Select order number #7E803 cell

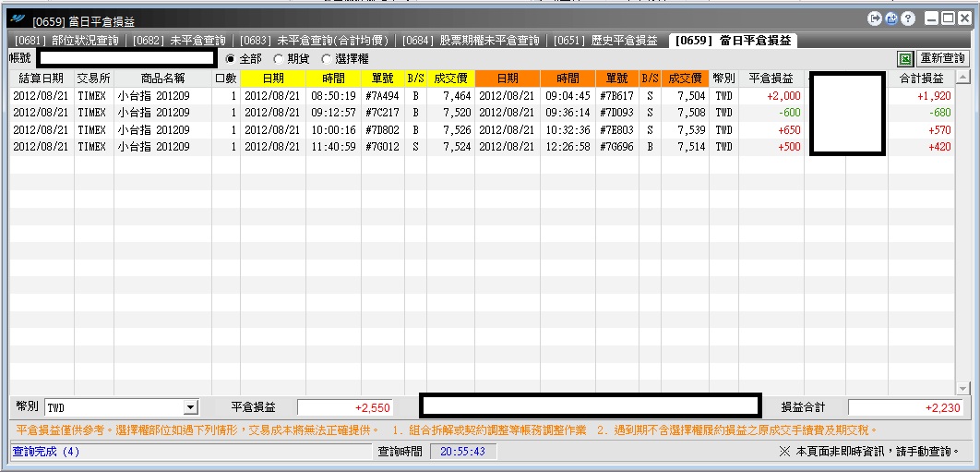tap(616, 130)
